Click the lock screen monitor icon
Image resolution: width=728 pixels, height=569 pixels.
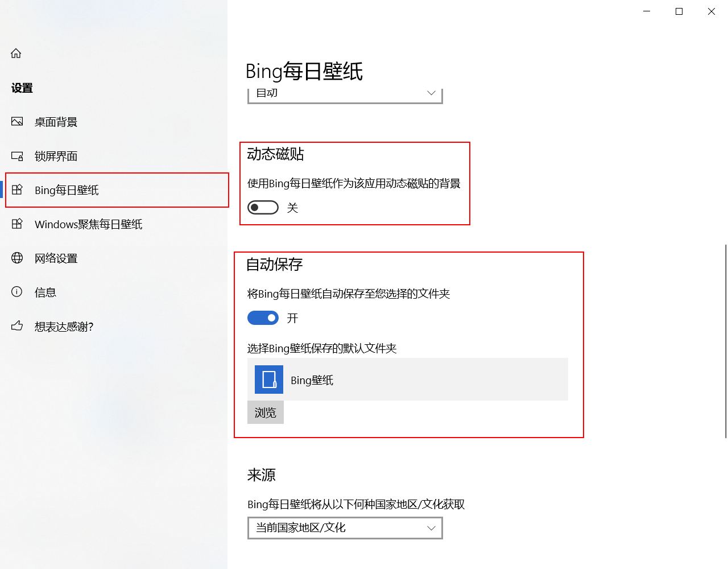pyautogui.click(x=17, y=156)
